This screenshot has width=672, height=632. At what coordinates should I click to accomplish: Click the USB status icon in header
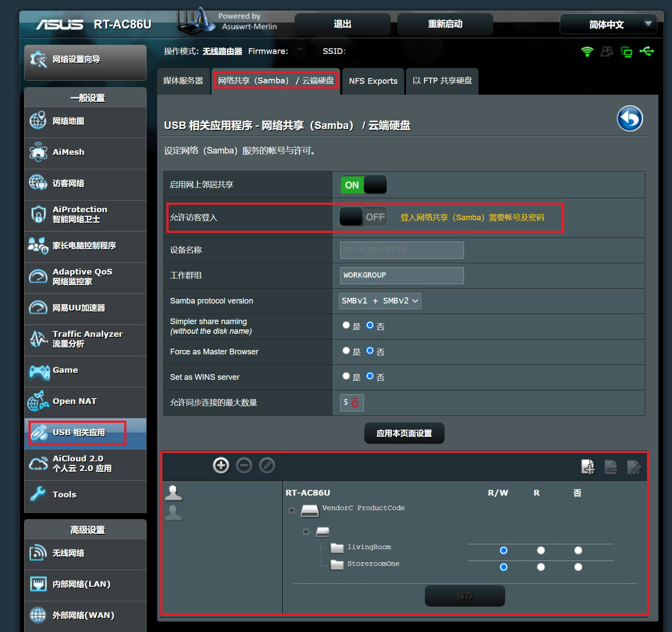coord(647,51)
